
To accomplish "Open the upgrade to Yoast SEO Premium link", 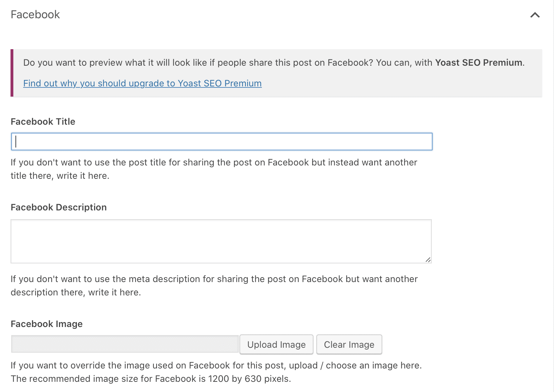I will click(x=142, y=83).
